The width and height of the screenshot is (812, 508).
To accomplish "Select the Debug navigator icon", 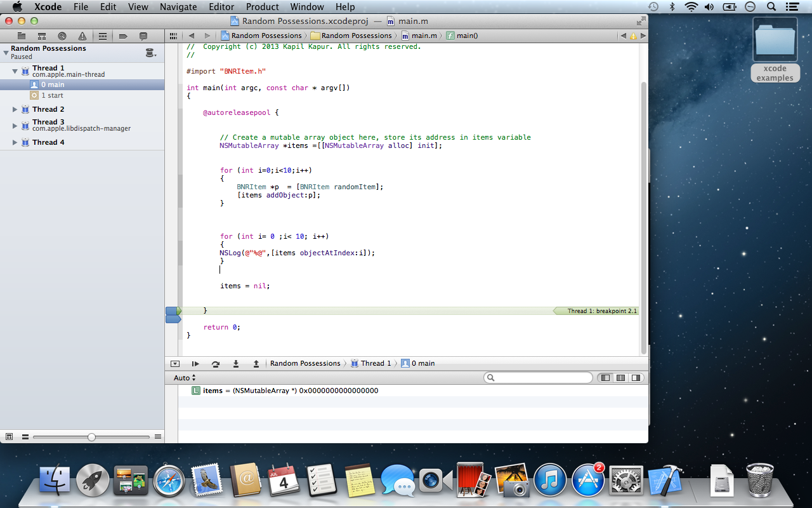I will pyautogui.click(x=103, y=36).
